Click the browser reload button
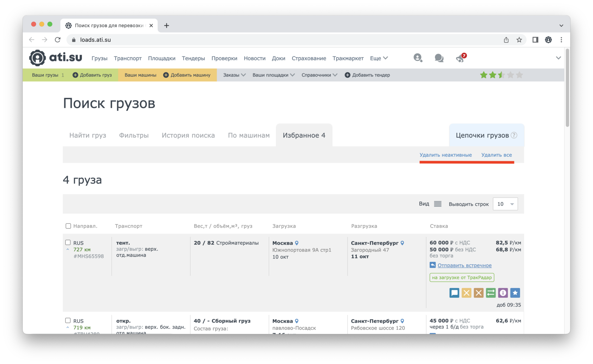The image size is (593, 364). [58, 40]
